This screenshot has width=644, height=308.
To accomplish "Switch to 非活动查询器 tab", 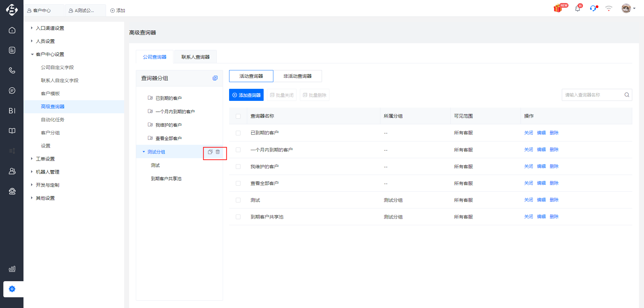I will point(298,76).
